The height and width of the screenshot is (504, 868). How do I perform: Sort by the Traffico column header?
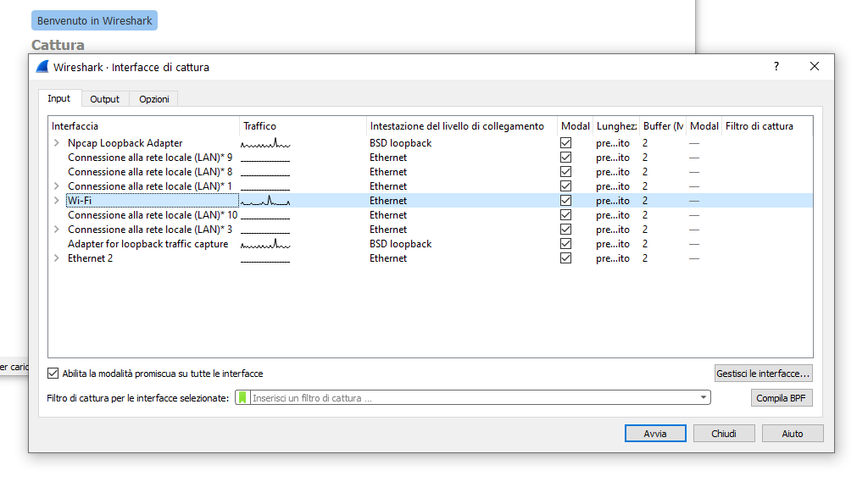pos(303,126)
